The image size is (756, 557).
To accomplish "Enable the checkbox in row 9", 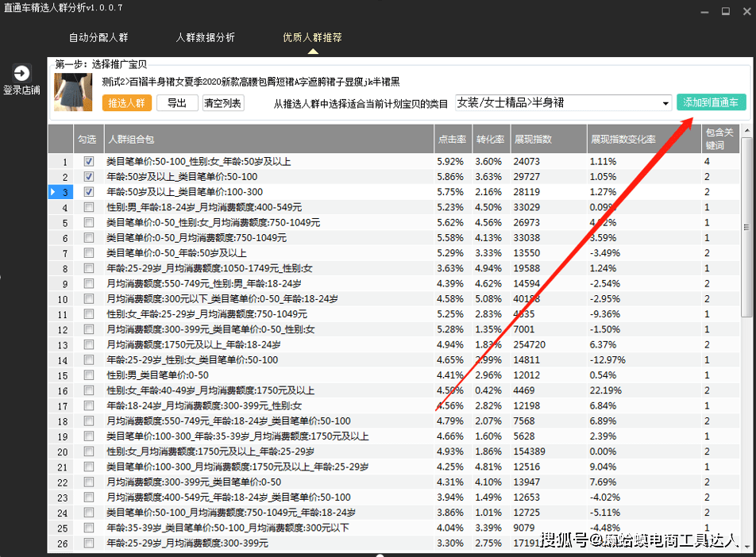I will pyautogui.click(x=89, y=283).
